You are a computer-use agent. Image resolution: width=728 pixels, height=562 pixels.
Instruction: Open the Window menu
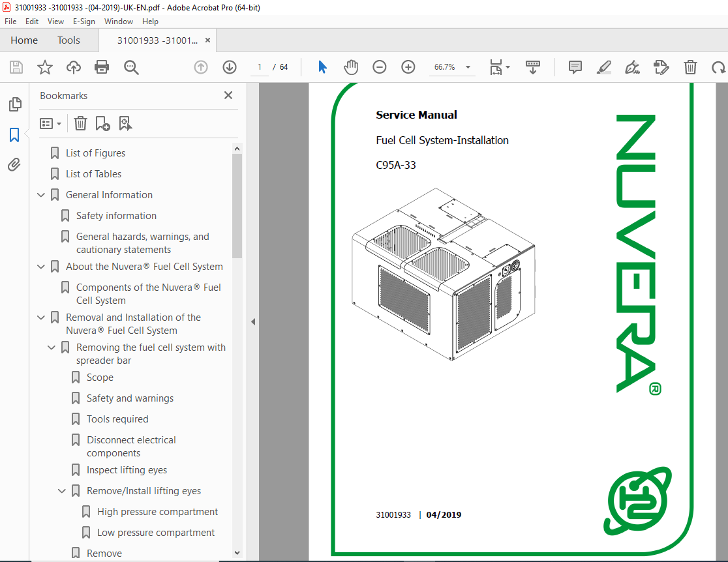tap(118, 22)
